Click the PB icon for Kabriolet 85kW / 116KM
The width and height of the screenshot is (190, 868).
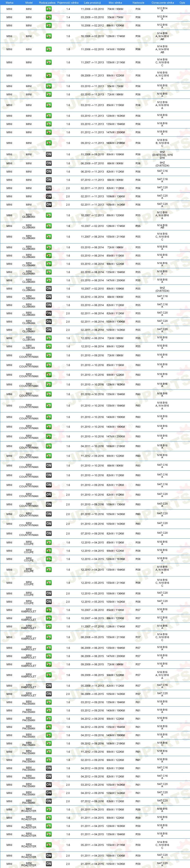point(49,610)
